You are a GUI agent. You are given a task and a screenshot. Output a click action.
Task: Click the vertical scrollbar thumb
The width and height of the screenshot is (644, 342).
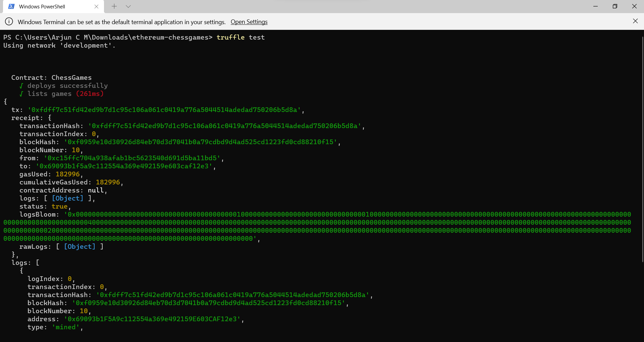642,149
